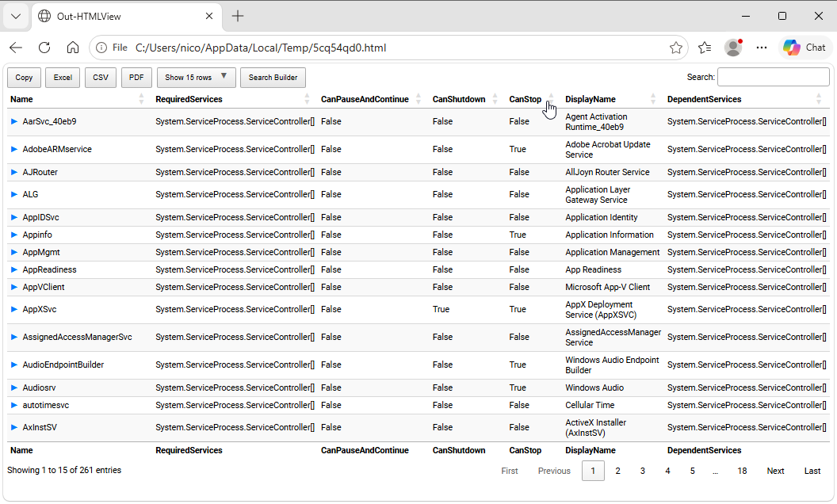The height and width of the screenshot is (504, 837).
Task: Click the First pagination link
Action: (x=510, y=471)
